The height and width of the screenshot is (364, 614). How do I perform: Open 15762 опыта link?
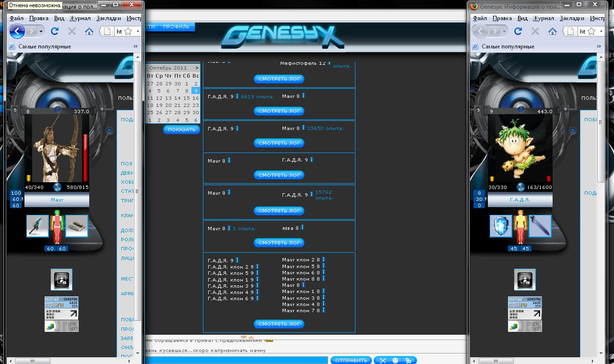(x=324, y=195)
